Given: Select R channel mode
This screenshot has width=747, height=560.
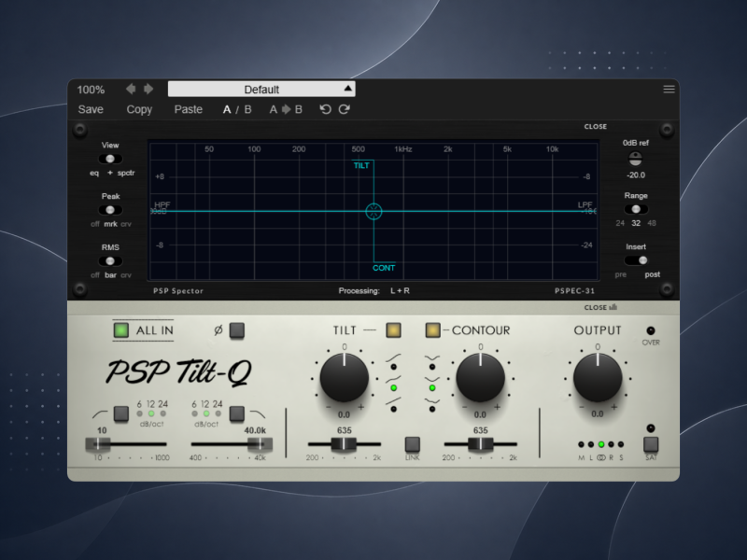Looking at the screenshot, I should tap(611, 444).
